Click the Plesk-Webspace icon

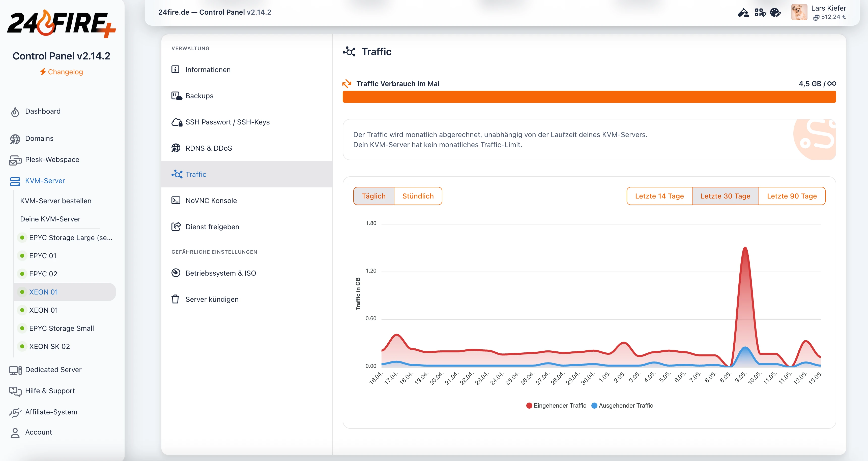click(x=15, y=160)
